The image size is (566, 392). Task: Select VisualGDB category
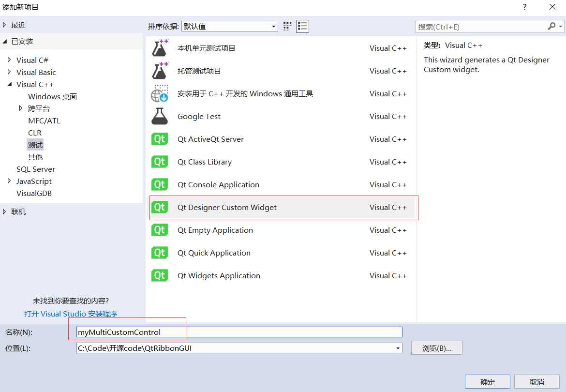click(34, 193)
